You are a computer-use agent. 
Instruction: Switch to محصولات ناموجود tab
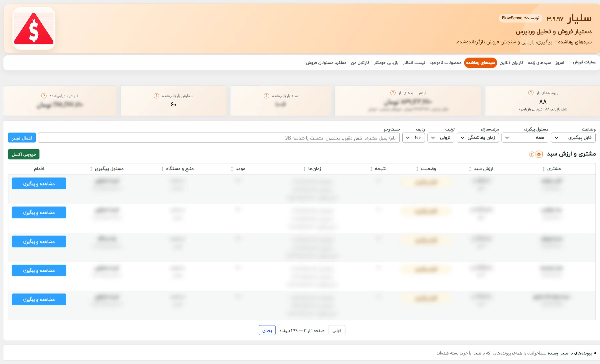coord(445,63)
